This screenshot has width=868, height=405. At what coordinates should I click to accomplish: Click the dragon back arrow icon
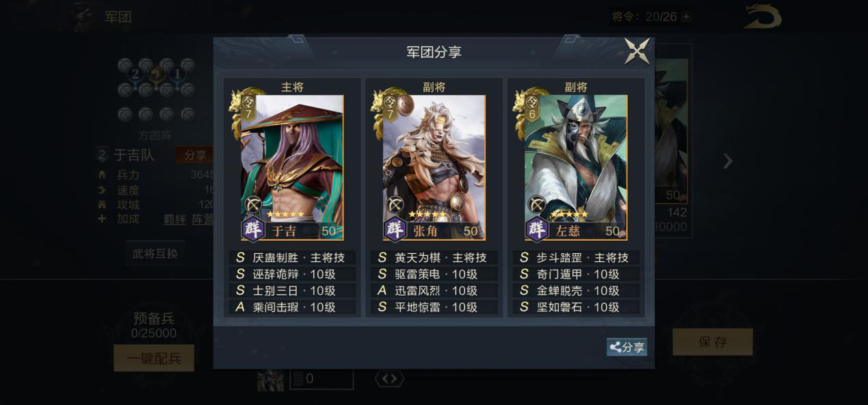[x=763, y=17]
